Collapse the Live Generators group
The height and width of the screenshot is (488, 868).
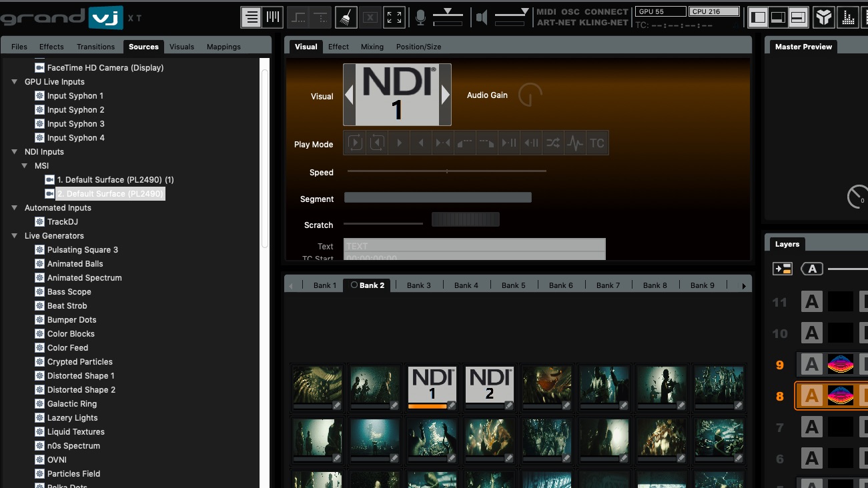point(15,236)
